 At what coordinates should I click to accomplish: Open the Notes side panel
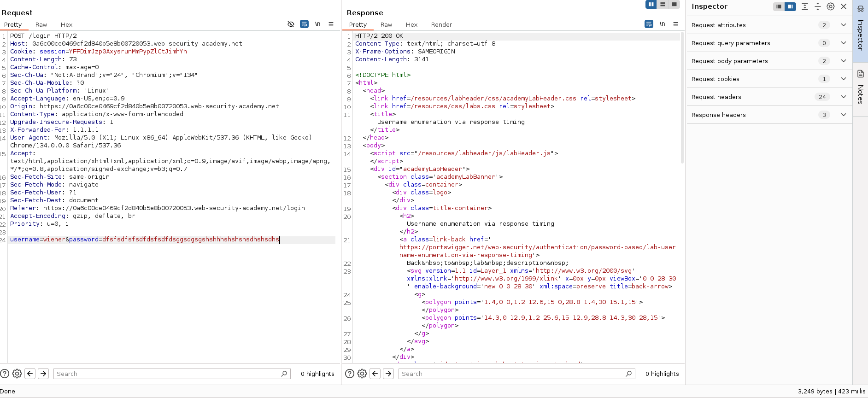click(x=860, y=88)
